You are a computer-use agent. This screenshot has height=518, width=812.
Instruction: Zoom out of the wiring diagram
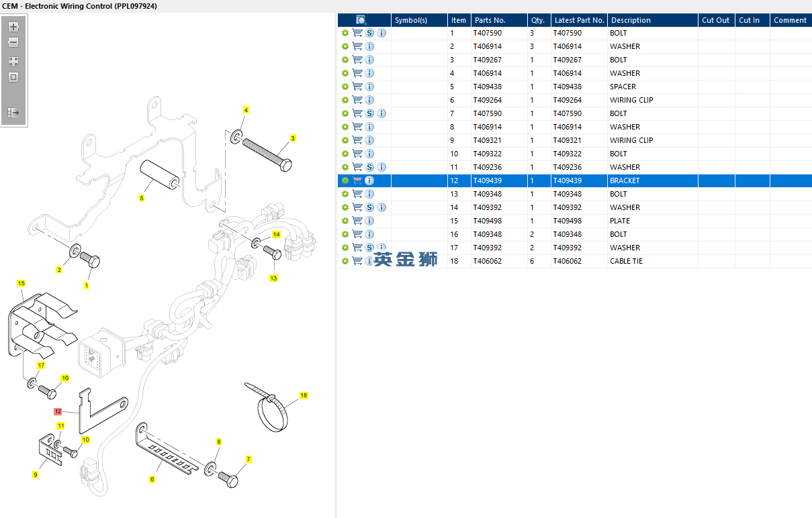[x=13, y=43]
